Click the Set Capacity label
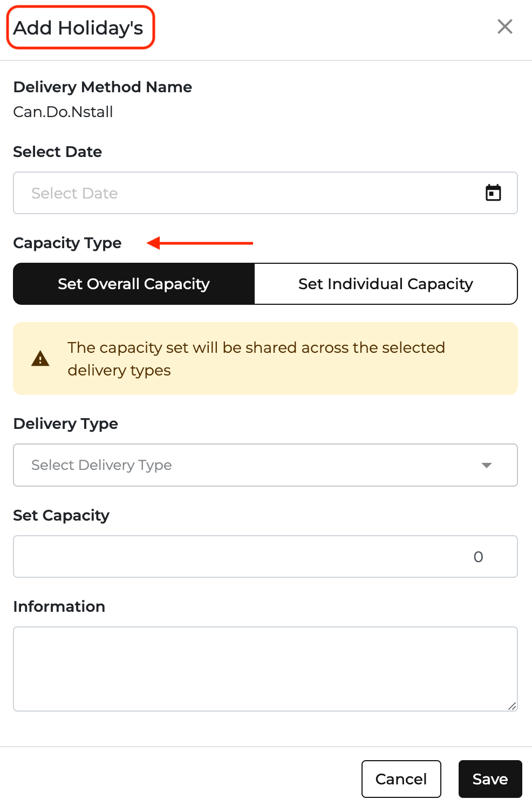Image resolution: width=532 pixels, height=806 pixels. click(x=62, y=516)
